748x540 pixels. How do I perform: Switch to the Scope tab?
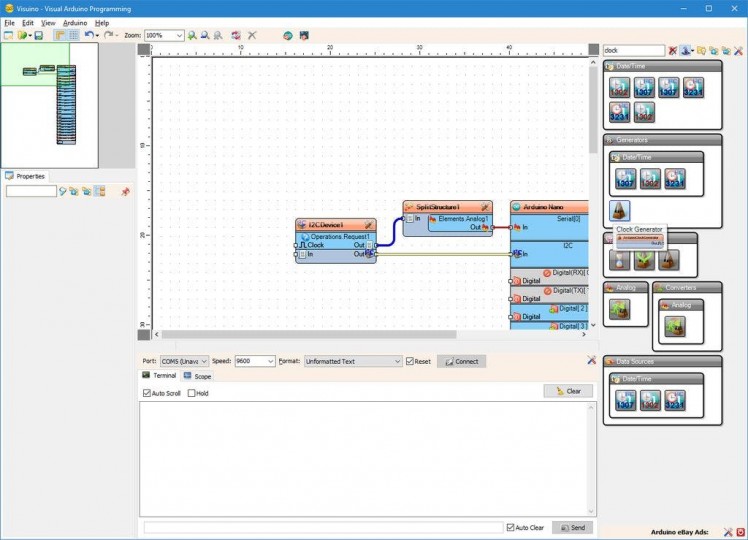click(x=197, y=376)
